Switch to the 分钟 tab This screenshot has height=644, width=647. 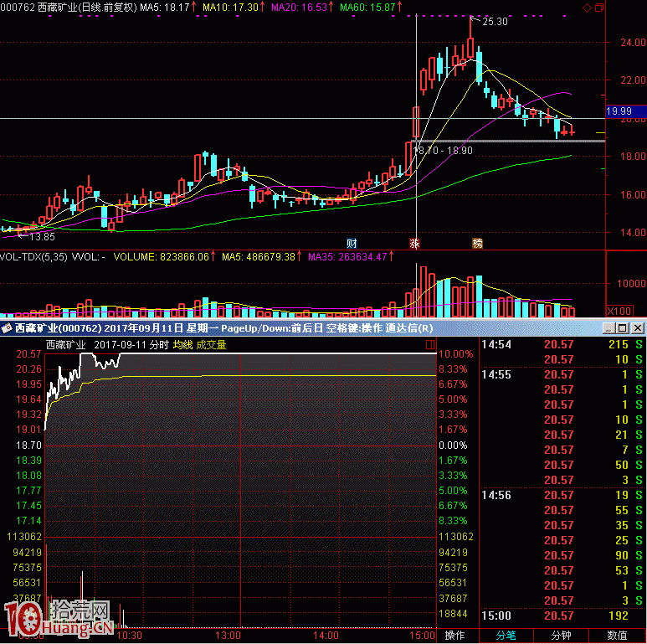click(x=561, y=636)
